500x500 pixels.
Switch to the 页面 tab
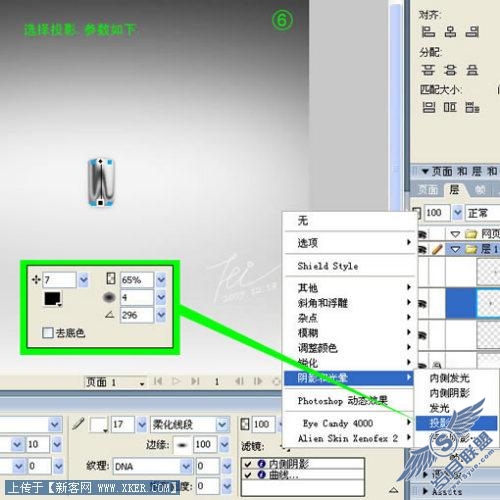(428, 190)
